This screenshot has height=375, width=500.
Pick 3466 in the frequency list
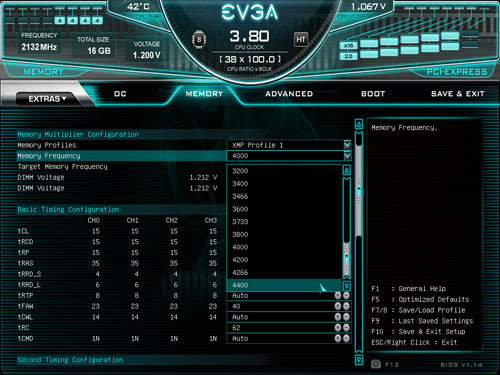(x=284, y=196)
